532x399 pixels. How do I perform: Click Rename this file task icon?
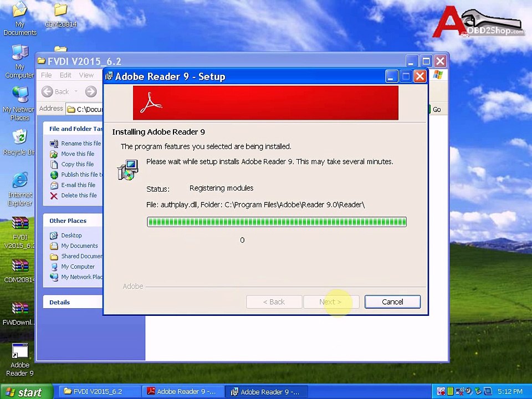click(x=54, y=144)
